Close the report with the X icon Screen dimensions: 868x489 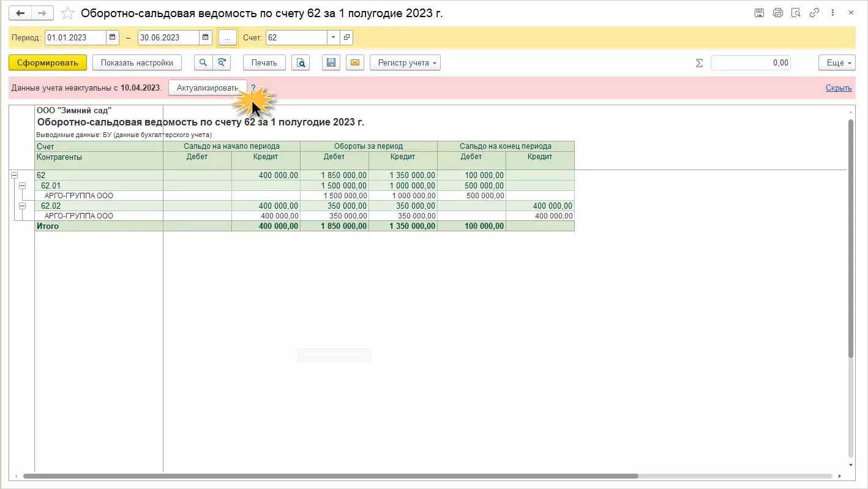coord(851,13)
